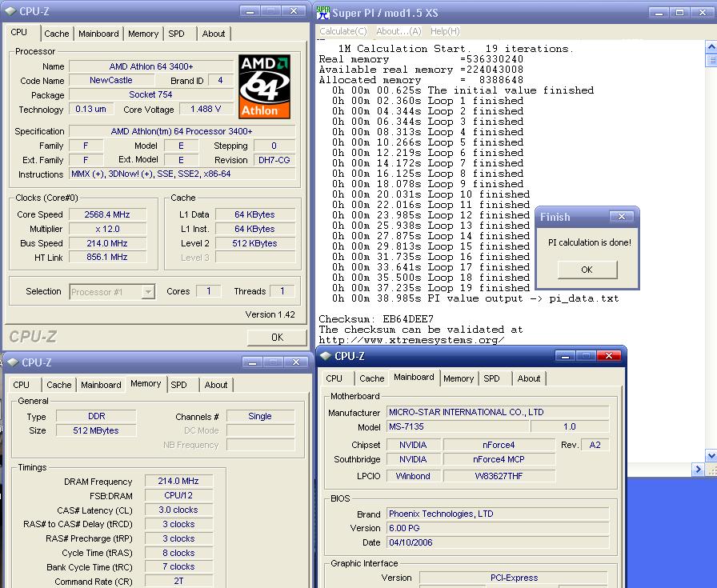
Task: Open Calculate(C) menu in Super PI
Action: click(x=343, y=31)
